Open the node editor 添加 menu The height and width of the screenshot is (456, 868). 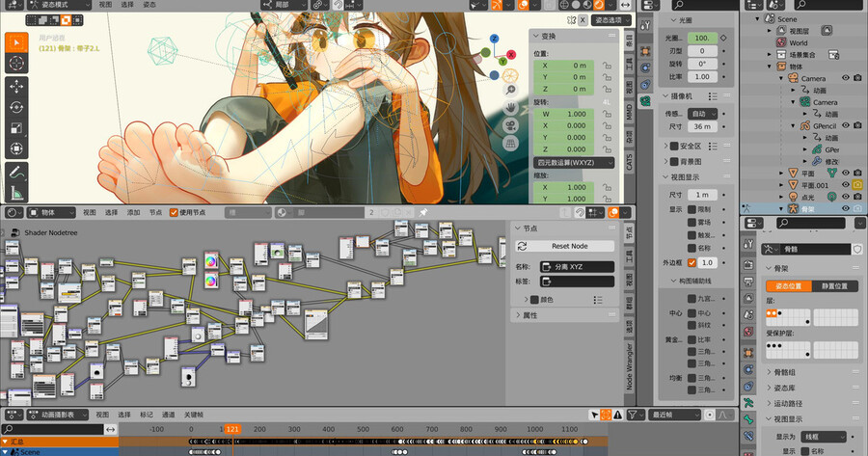tap(133, 212)
